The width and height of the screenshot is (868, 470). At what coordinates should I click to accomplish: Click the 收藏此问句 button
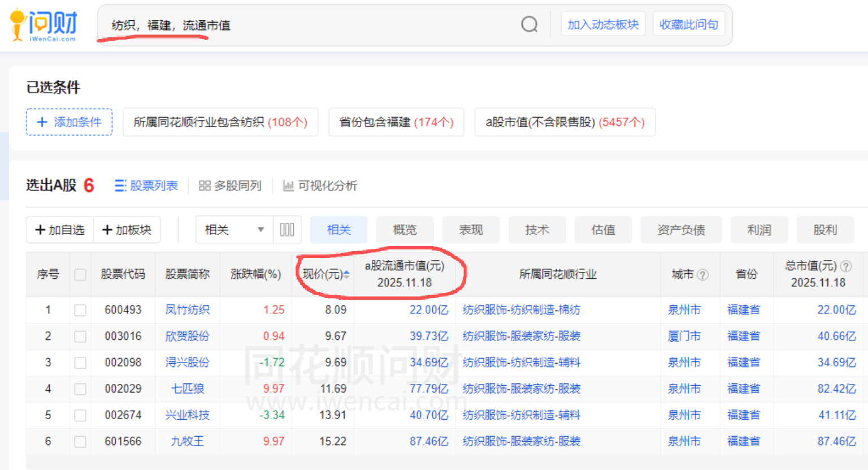click(689, 24)
